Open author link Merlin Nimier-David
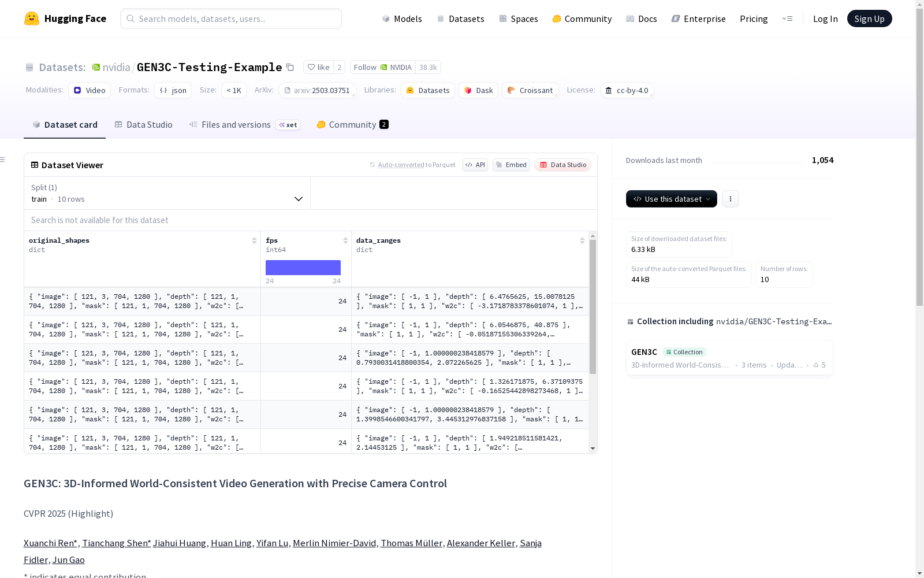This screenshot has height=578, width=924. point(334,543)
